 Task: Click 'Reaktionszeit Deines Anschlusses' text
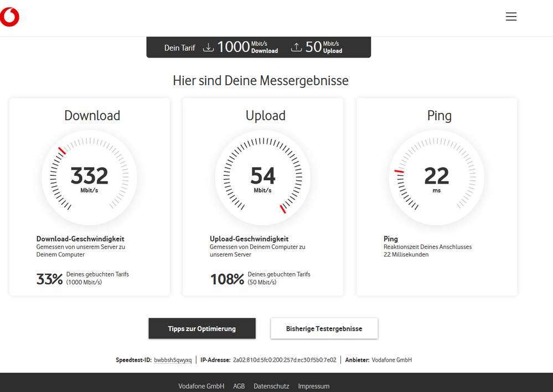427,247
